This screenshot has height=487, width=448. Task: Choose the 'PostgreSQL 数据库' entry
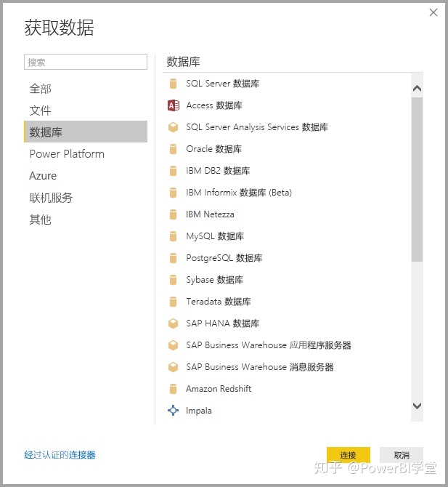pyautogui.click(x=287, y=258)
